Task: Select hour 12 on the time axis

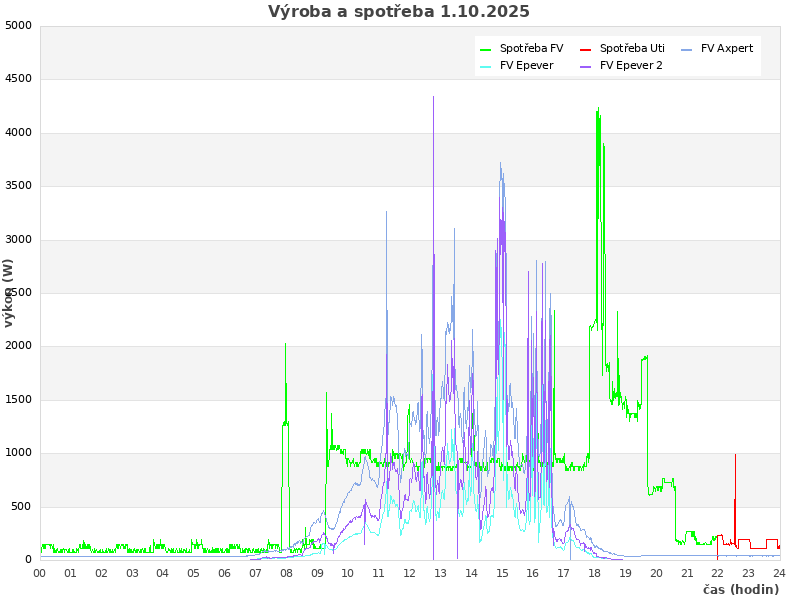Action: (x=410, y=573)
